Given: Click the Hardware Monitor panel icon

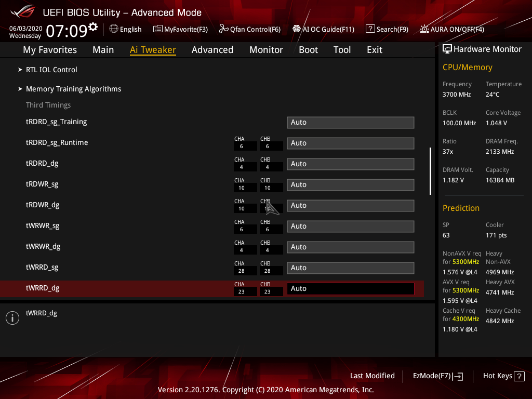Looking at the screenshot, I should (x=448, y=48).
